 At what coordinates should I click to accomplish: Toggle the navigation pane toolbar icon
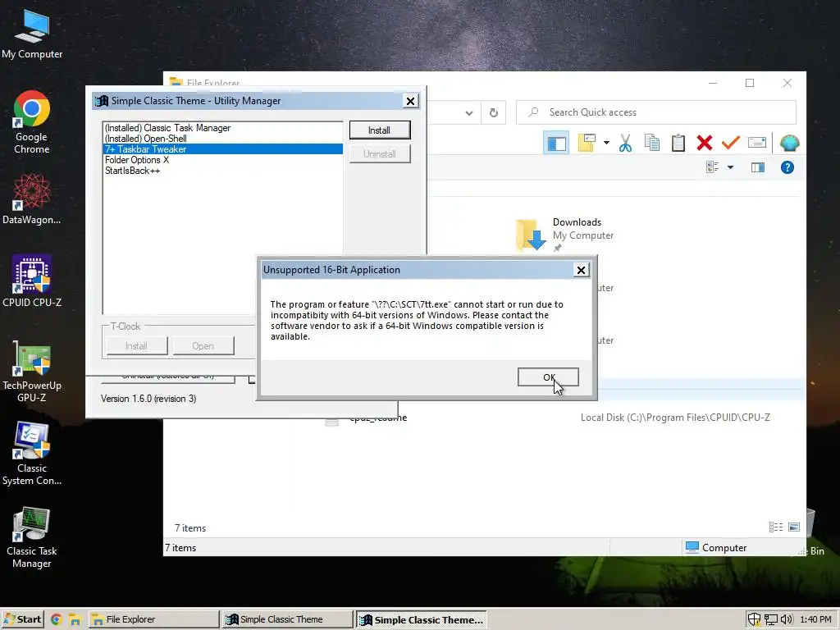[x=556, y=143]
